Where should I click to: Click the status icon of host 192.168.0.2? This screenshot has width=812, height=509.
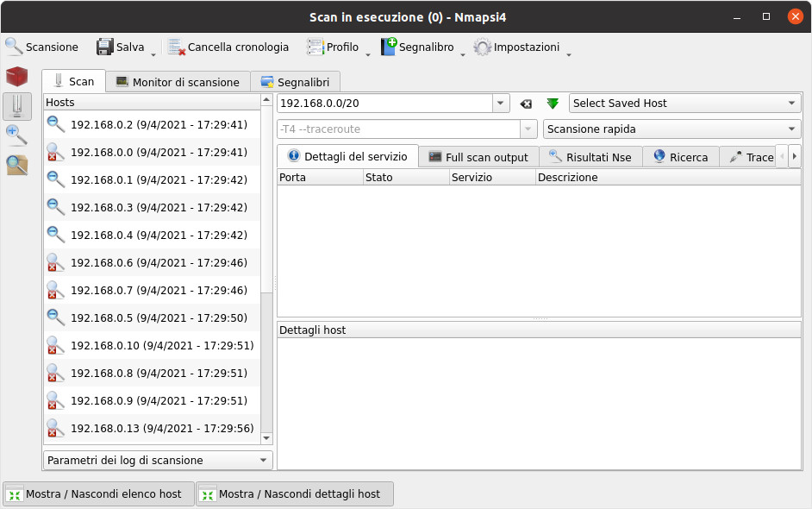55,124
